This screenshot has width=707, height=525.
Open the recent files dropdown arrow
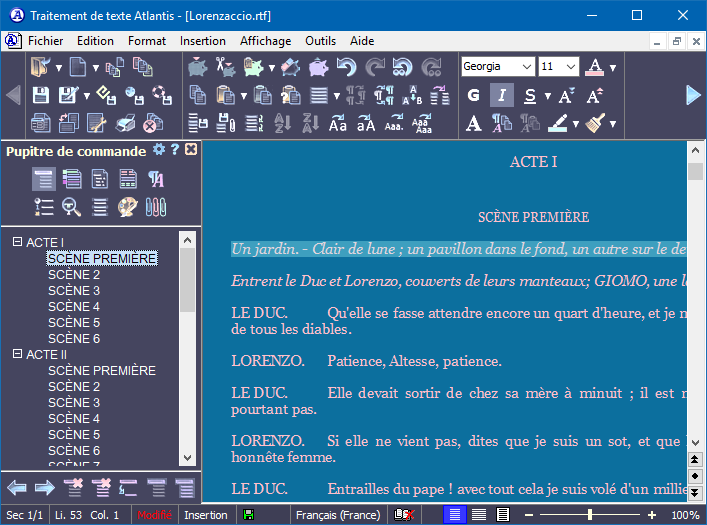(59, 68)
